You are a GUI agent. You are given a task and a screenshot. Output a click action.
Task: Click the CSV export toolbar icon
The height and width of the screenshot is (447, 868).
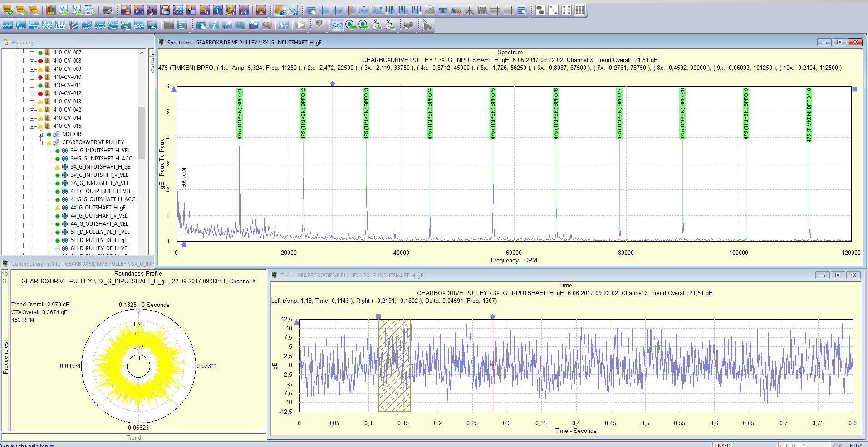[50, 10]
